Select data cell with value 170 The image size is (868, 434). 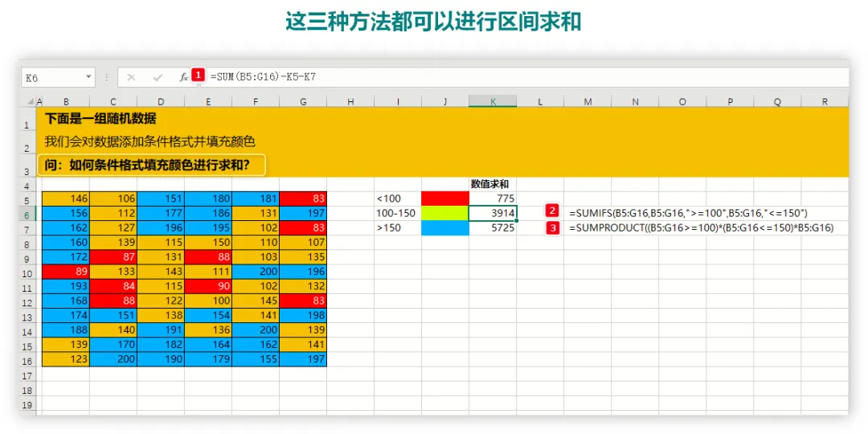(113, 344)
